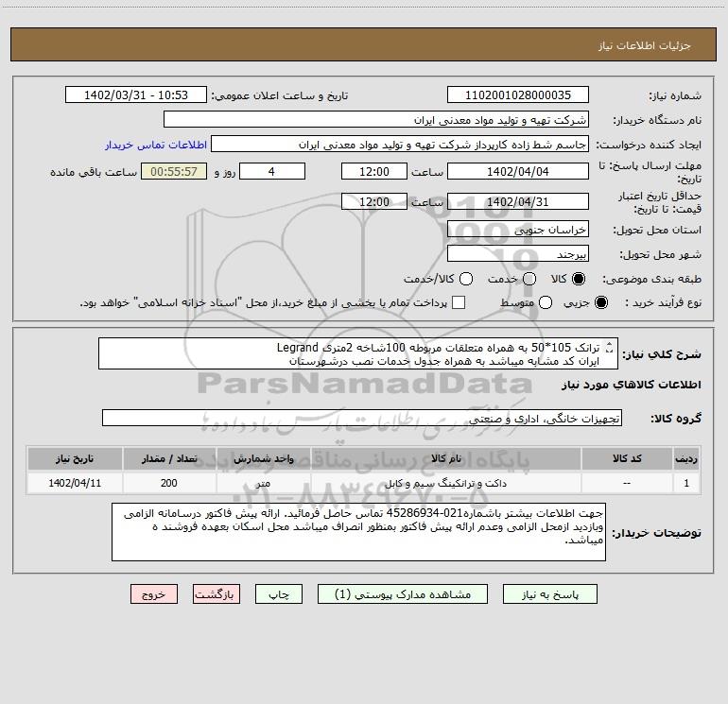This screenshot has width=728, height=704.
Task: Choose the جزیی purchase type radio
Action: coord(600,302)
